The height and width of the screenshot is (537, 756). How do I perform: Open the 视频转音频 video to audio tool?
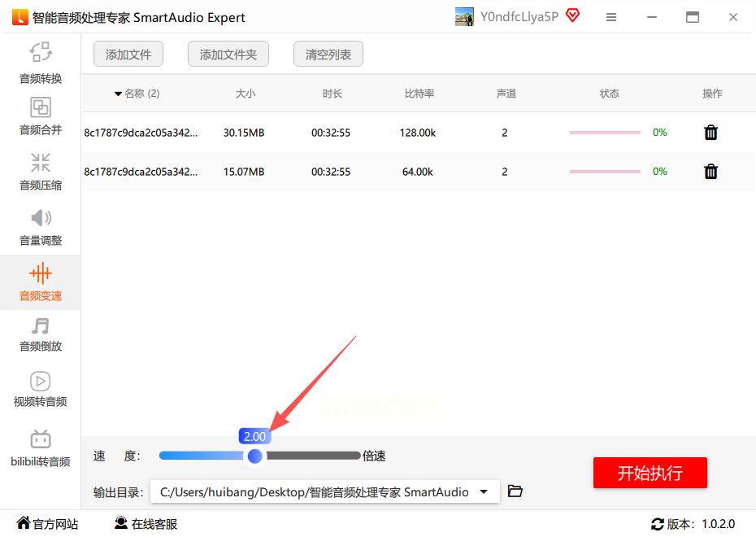pos(41,390)
